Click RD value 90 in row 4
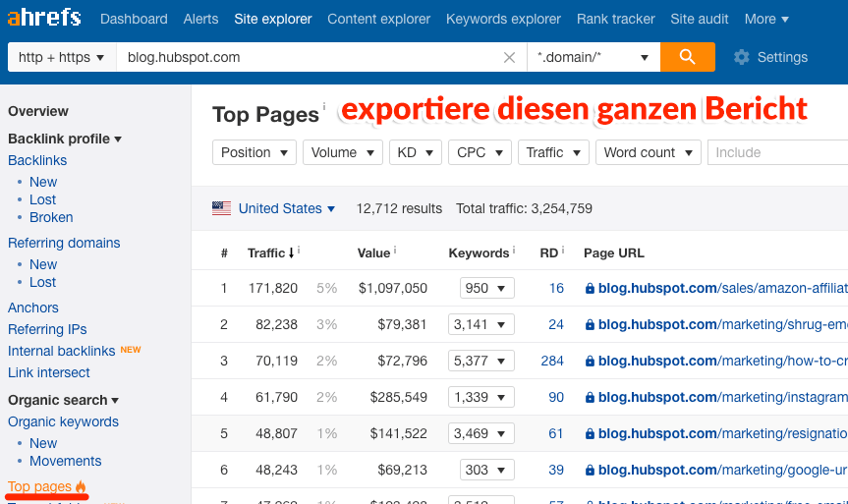 click(556, 398)
